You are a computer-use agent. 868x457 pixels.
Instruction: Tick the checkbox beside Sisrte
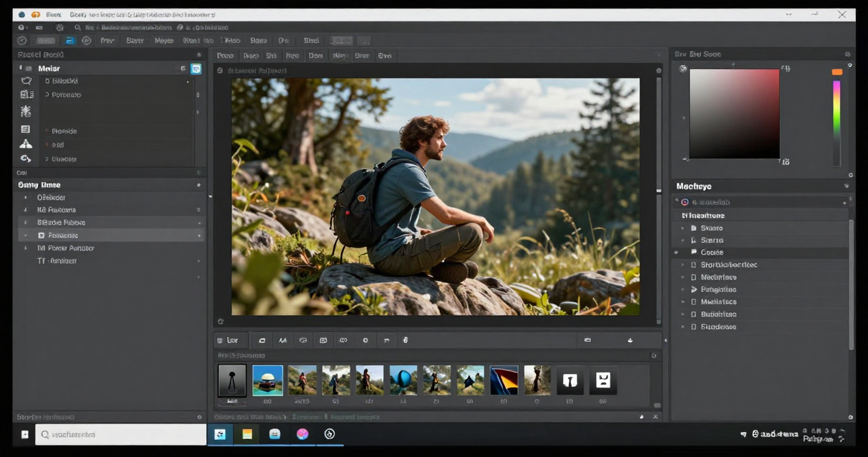(693, 240)
